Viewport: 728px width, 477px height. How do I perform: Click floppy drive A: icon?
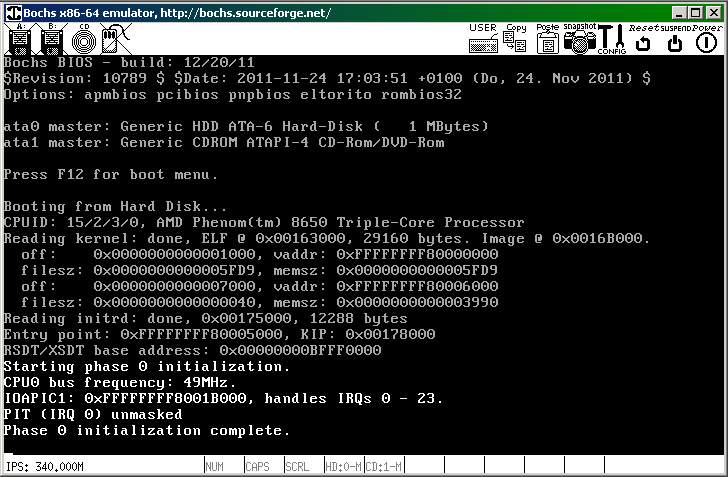pos(20,39)
